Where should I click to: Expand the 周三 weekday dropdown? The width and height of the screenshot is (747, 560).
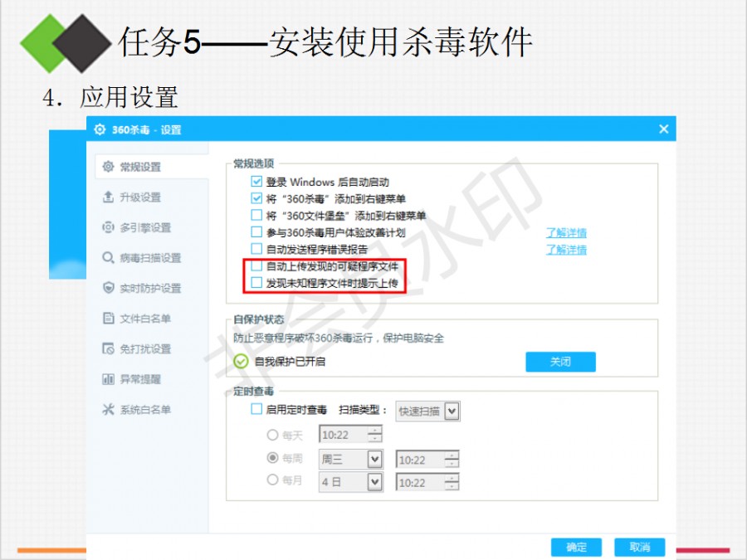click(374, 459)
